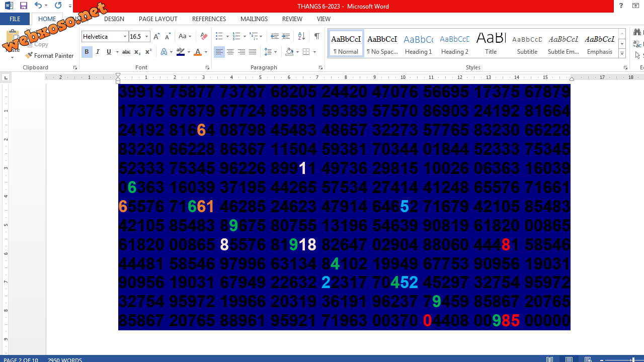Viewport: 644px width, 362px height.
Task: Click the Text Effects and Typography icon
Action: [164, 52]
